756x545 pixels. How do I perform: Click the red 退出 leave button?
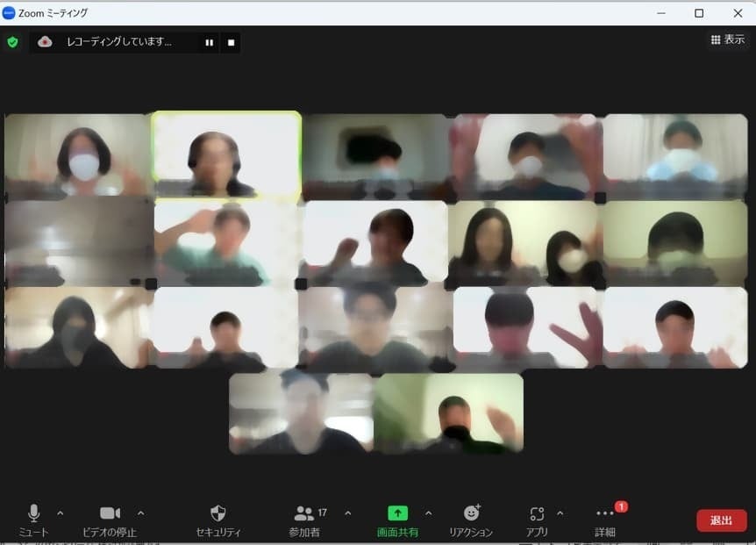coord(721,520)
